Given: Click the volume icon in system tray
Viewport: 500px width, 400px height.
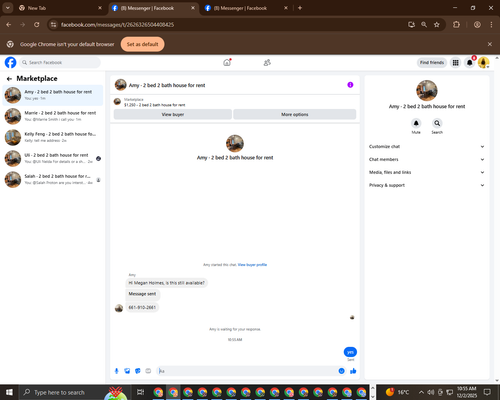Looking at the screenshot, I should (x=431, y=392).
